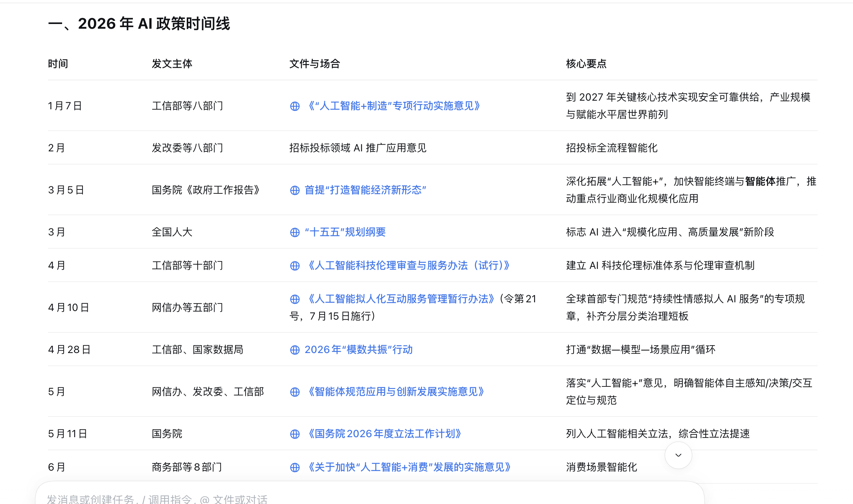
Task: Click the round scroll-to-bottom chevron button
Action: (x=678, y=455)
